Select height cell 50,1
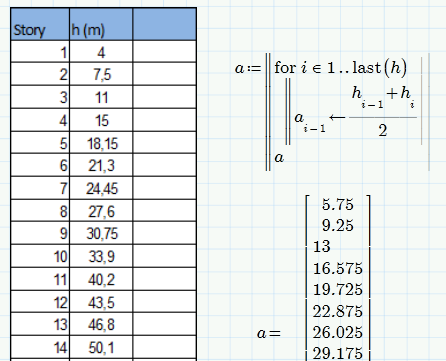This screenshot has width=446, height=361. coord(101,347)
